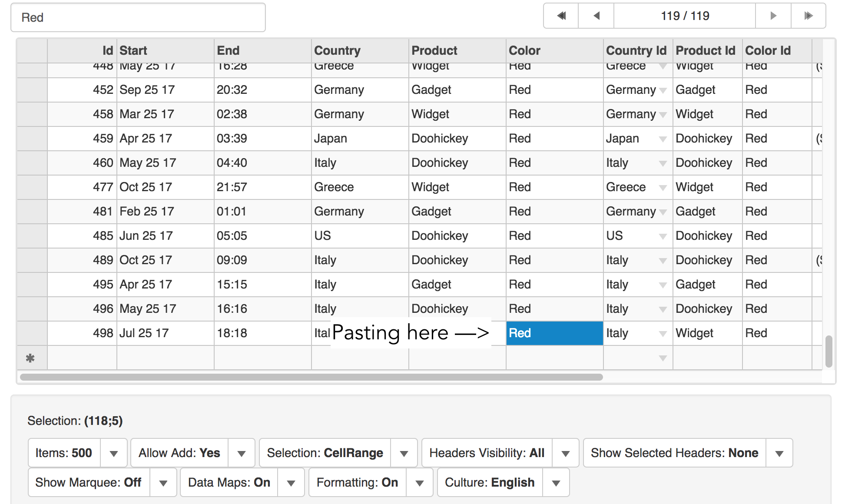Open the Country Id dropdown for row 459

point(663,139)
